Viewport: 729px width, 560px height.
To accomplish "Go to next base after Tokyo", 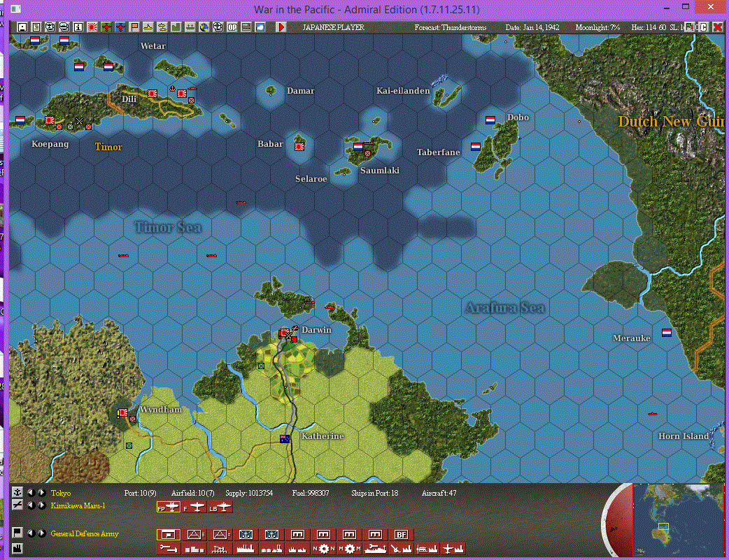I will click(41, 493).
